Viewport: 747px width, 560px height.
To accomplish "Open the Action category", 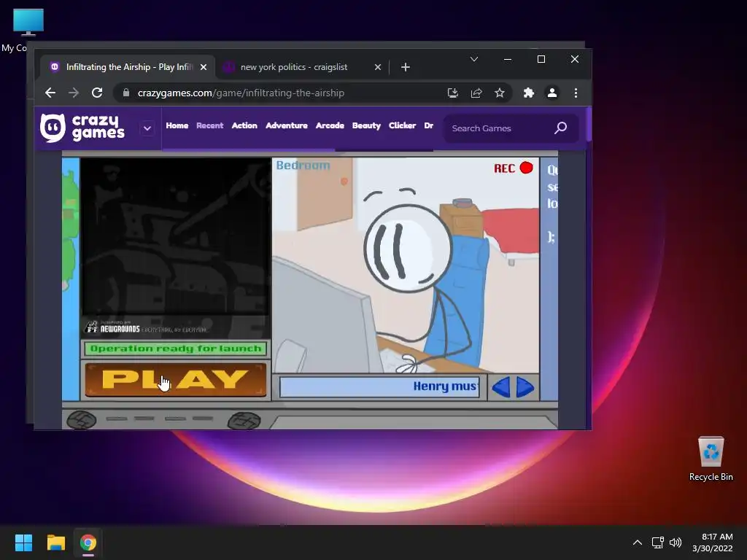I will coord(244,125).
